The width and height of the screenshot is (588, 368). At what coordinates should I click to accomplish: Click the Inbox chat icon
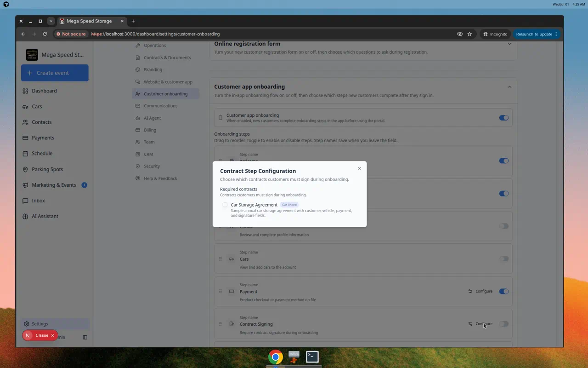coord(25,201)
